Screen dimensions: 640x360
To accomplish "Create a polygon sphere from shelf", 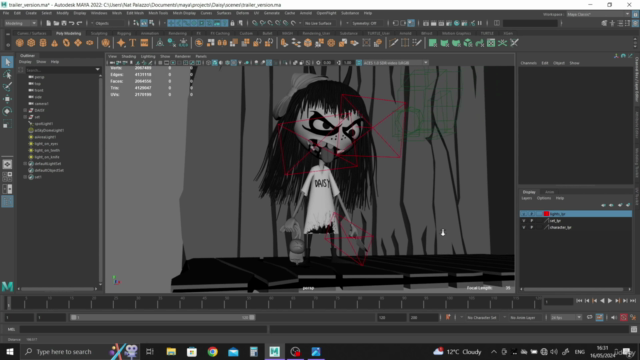I will pyautogui.click(x=19, y=43).
